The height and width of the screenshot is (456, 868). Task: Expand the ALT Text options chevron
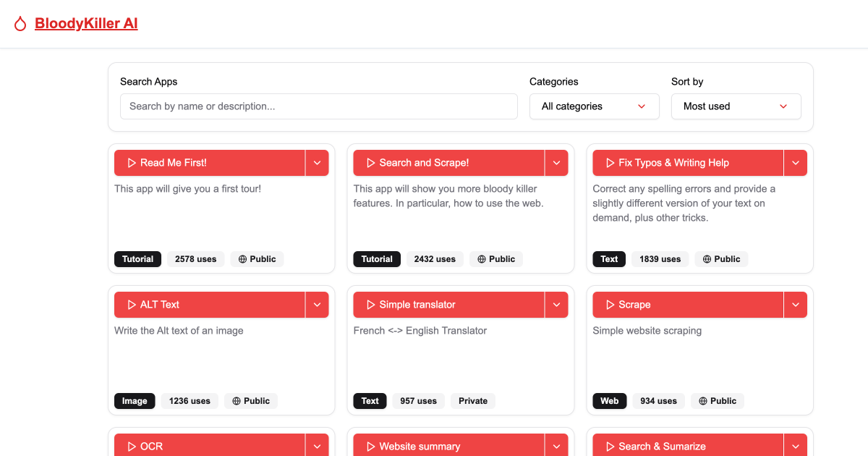(318, 305)
